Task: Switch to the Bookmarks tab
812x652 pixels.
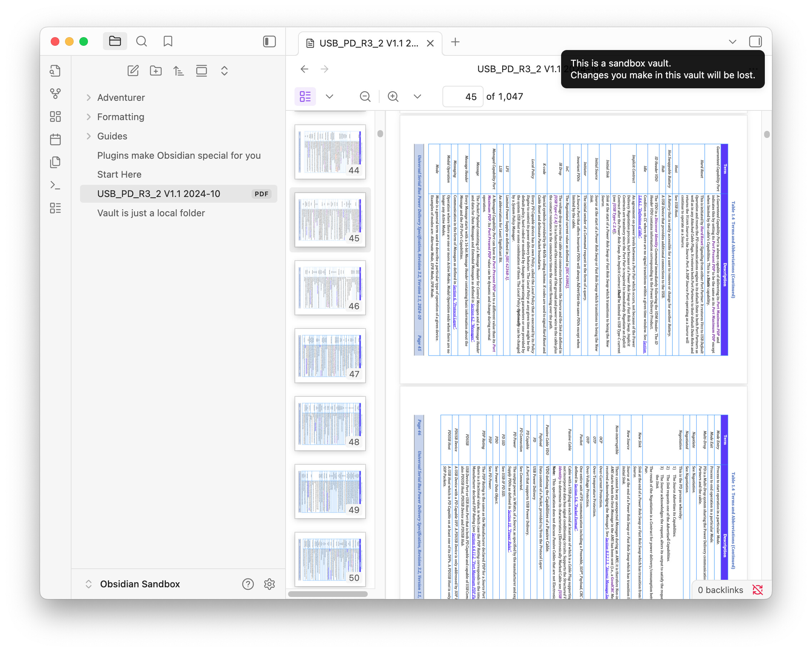Action: [168, 41]
